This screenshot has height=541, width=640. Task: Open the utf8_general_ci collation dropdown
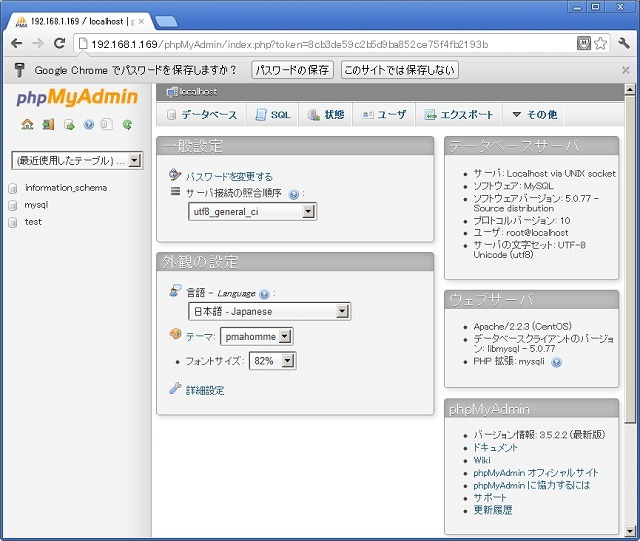tap(252, 212)
